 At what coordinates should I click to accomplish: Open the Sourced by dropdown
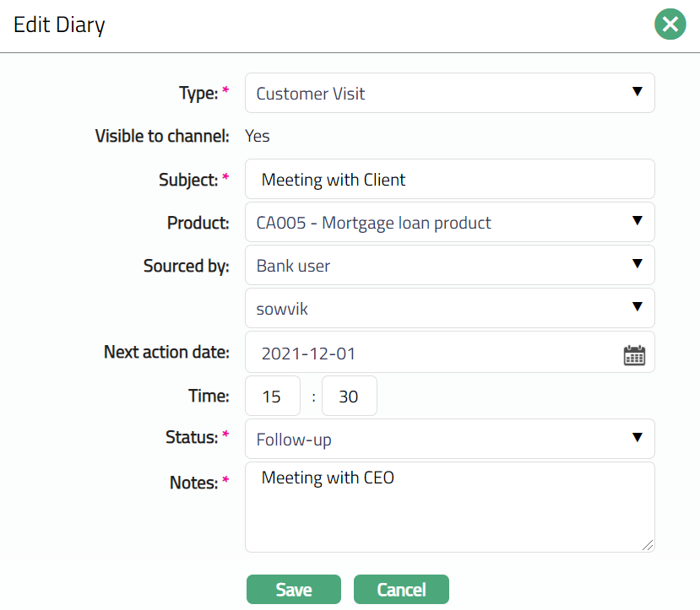click(449, 266)
